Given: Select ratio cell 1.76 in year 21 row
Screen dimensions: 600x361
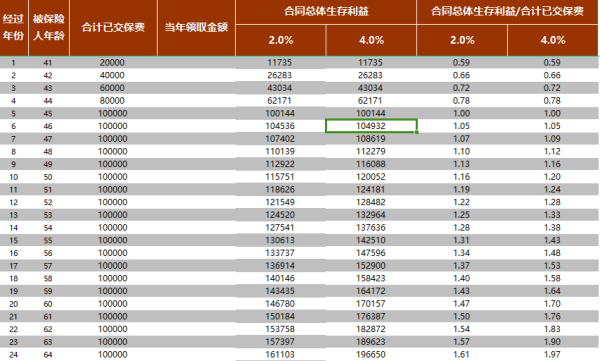Looking at the screenshot, I should [552, 316].
